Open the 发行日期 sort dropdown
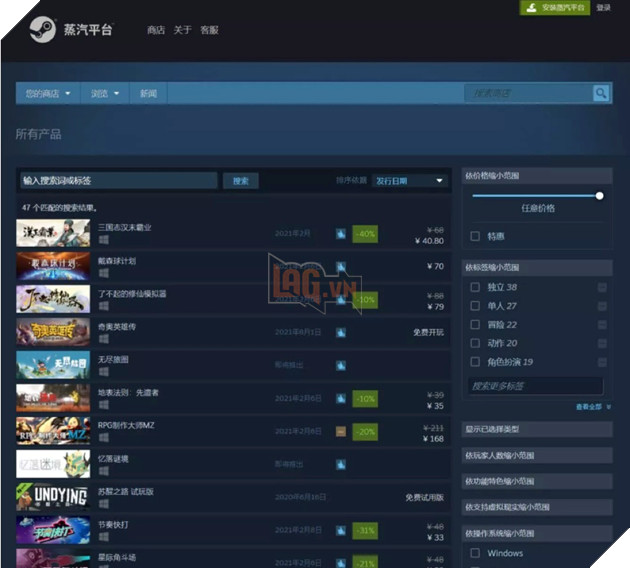 [x=409, y=181]
